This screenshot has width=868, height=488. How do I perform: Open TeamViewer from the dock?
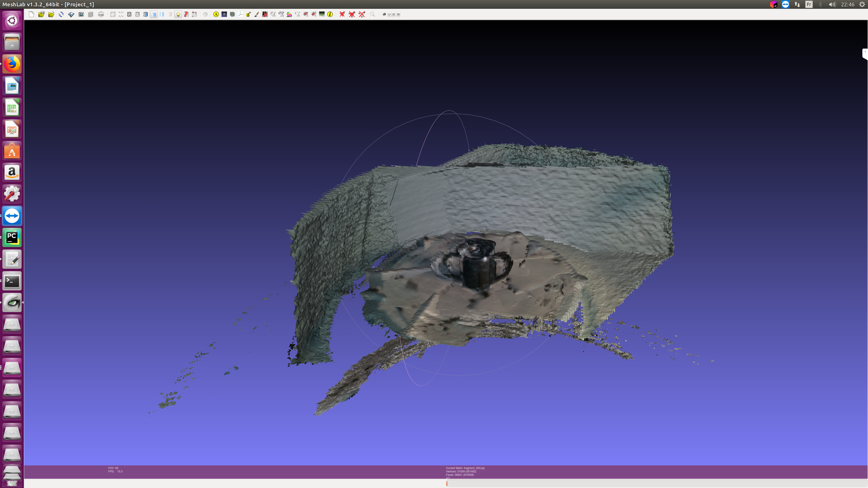[12, 216]
